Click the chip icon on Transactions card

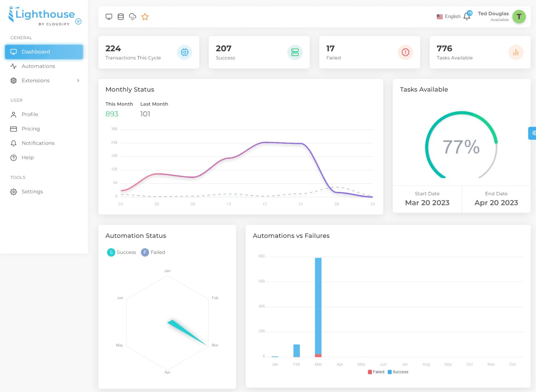point(185,52)
